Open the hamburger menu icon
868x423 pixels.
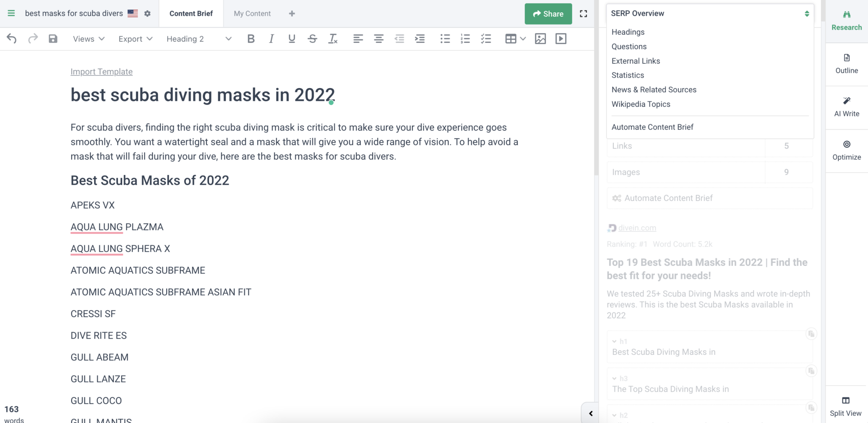pos(11,13)
